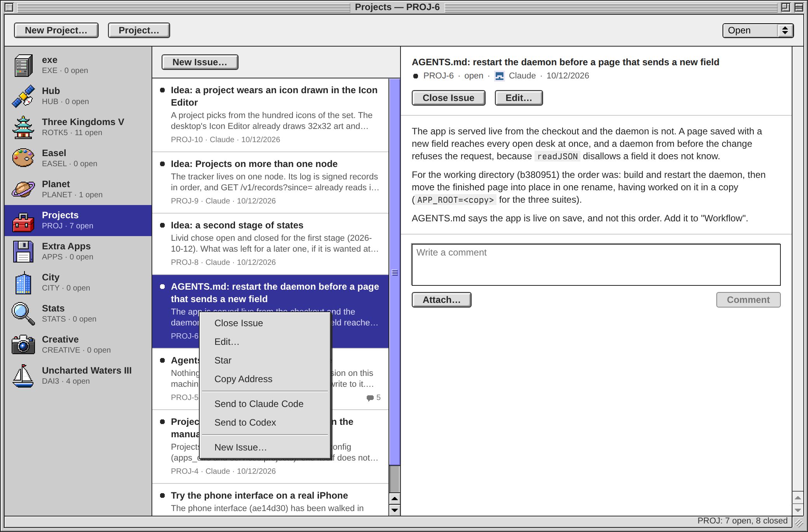Click the New Project… button
The width and height of the screenshot is (808, 532).
[x=56, y=30]
